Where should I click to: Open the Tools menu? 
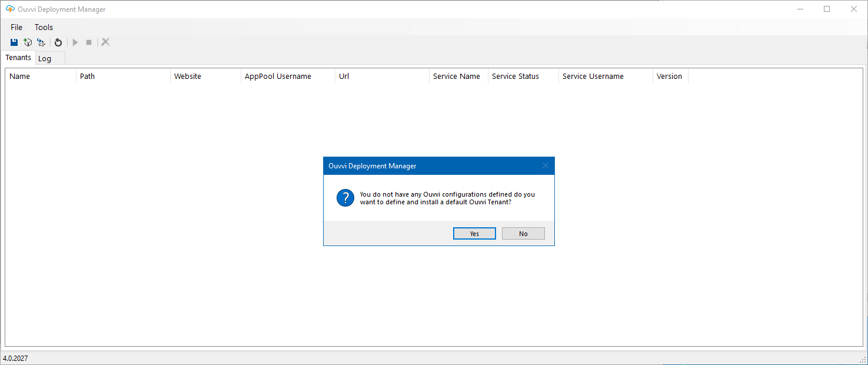44,27
